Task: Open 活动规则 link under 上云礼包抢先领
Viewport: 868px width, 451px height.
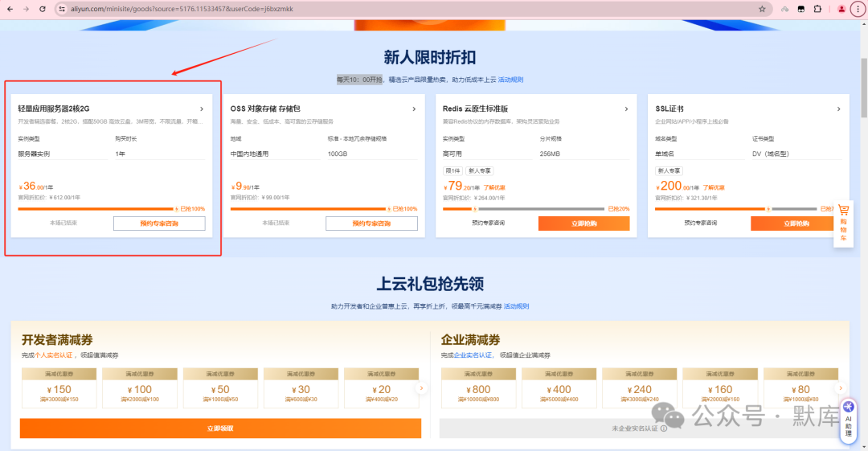Action: point(516,306)
